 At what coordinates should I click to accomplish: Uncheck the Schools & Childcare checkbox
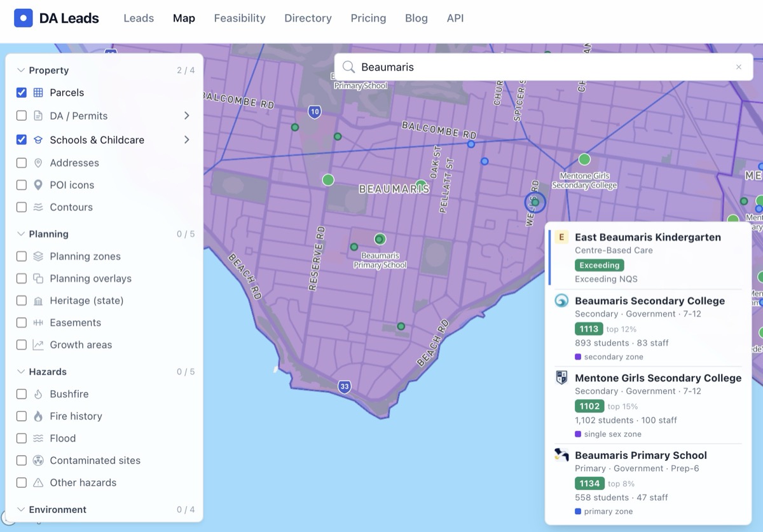tap(22, 140)
